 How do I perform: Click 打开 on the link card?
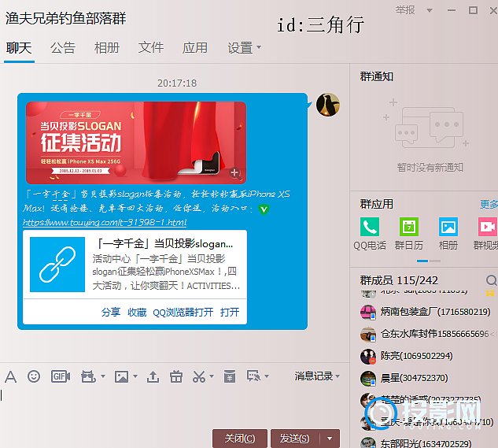(x=230, y=313)
